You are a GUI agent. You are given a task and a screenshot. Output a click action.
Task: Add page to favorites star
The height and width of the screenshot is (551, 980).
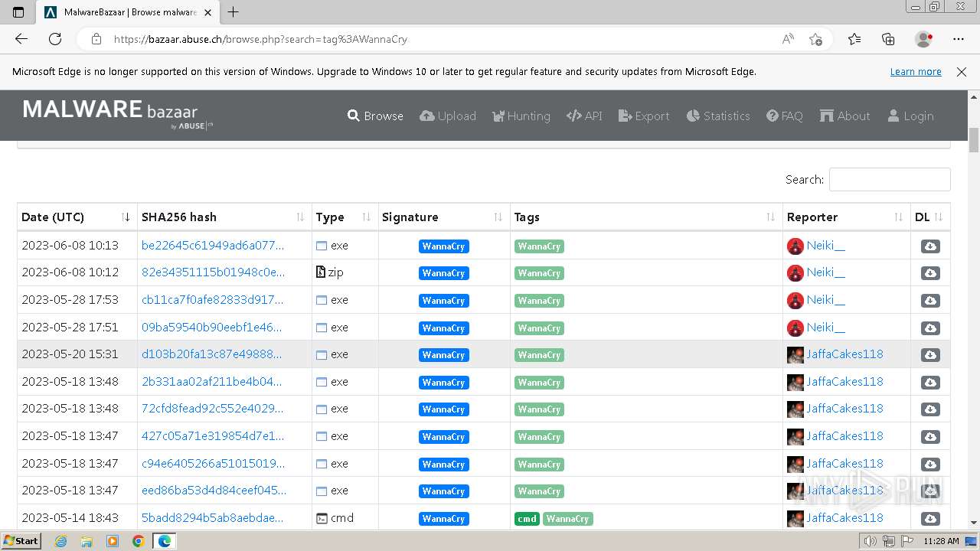(815, 39)
